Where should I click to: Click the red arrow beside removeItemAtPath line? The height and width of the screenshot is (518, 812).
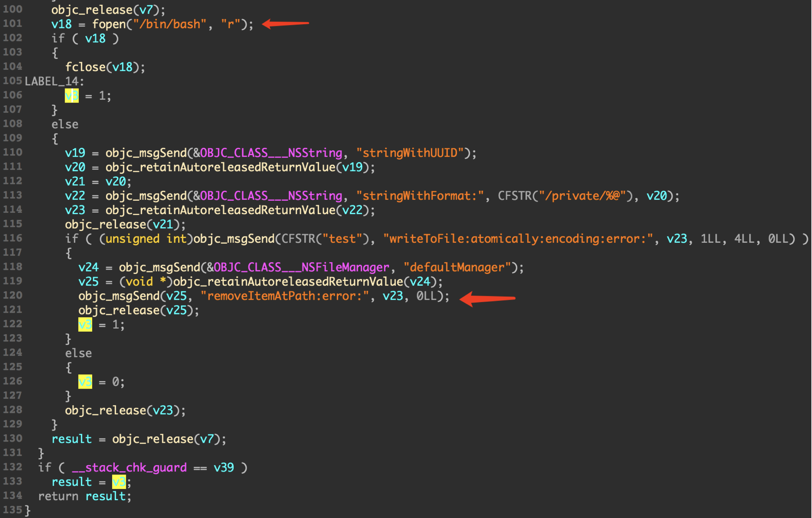[x=487, y=298]
